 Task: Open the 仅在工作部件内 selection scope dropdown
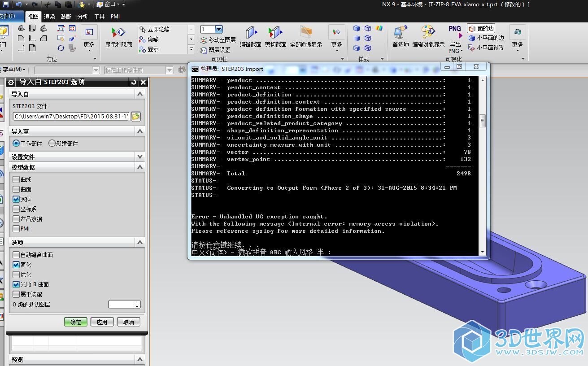point(169,70)
